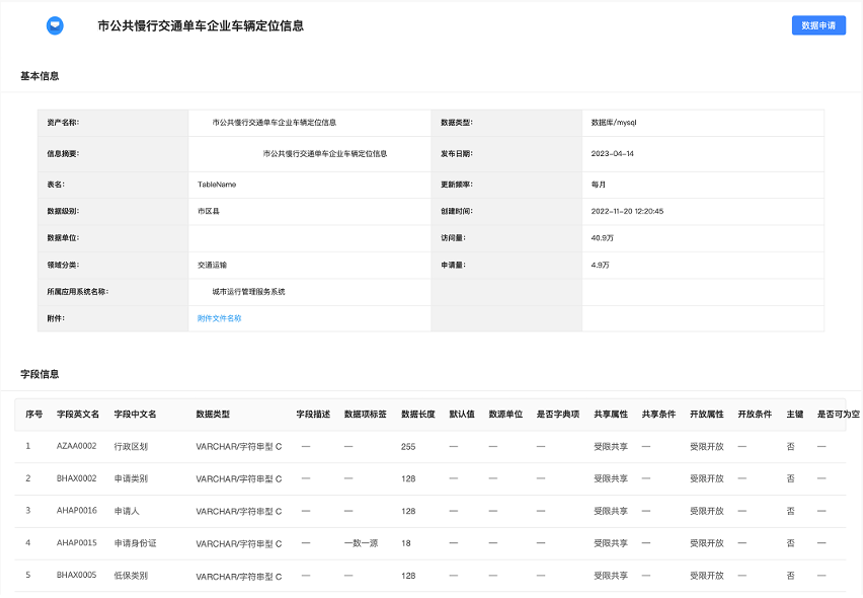Screen dimensions: 863x598
Task: Click the AHAP0016 field name cell
Action: point(77,511)
